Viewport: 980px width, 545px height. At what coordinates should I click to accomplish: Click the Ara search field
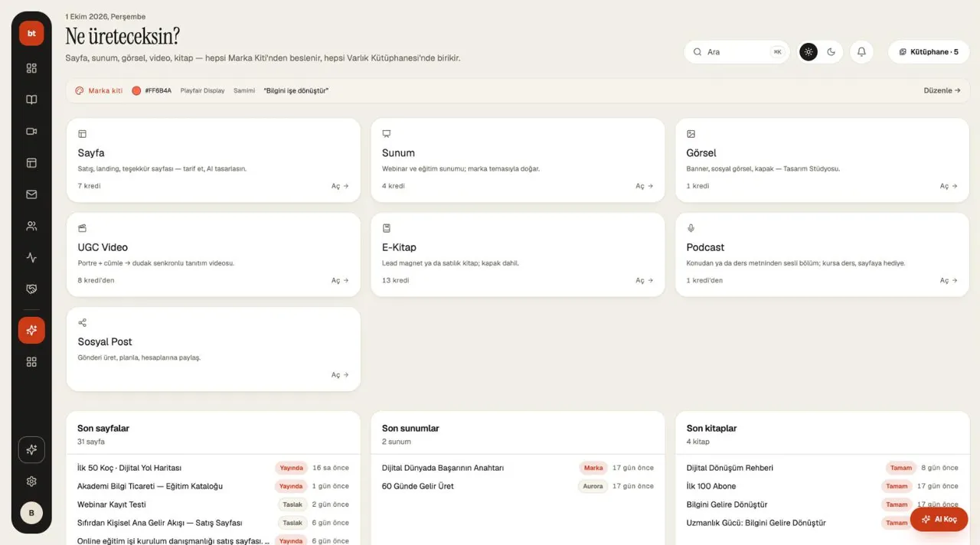pos(737,52)
